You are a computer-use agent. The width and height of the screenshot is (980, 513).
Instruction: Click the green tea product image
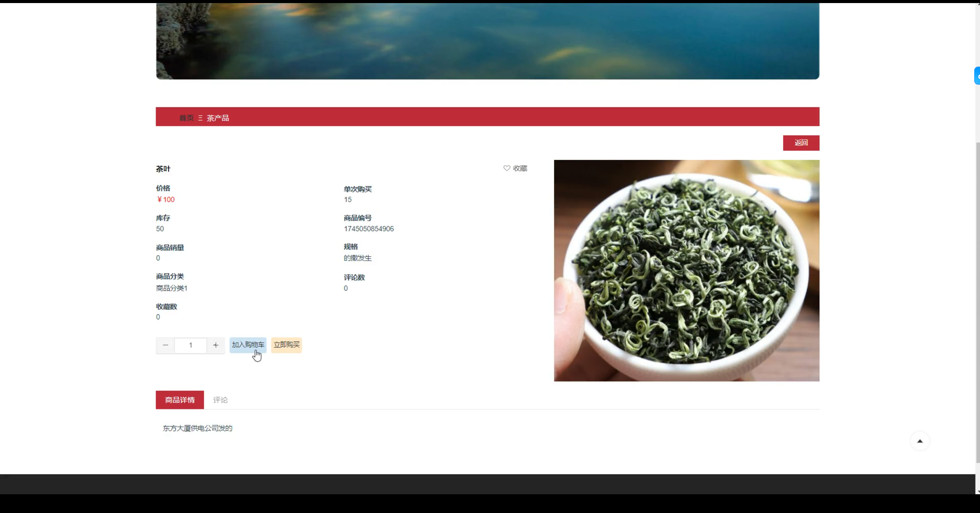(x=686, y=271)
